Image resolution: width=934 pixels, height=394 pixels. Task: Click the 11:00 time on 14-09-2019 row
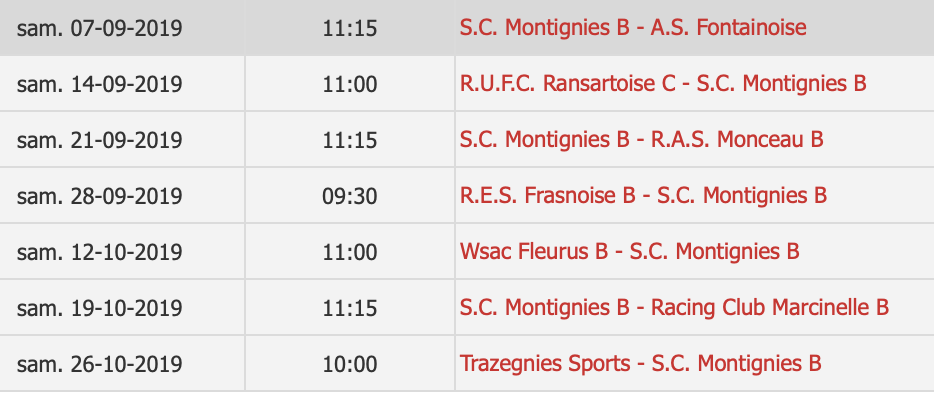click(x=350, y=84)
